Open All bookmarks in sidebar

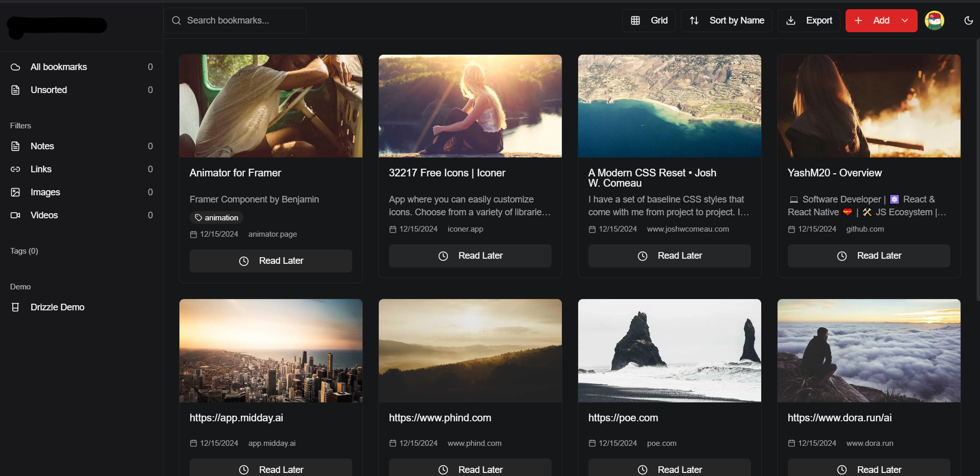[x=82, y=67]
